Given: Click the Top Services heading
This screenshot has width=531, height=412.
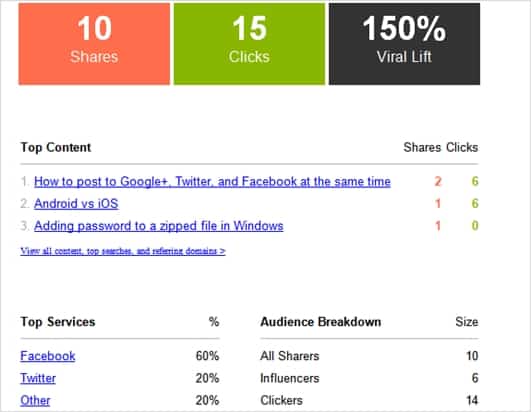Looking at the screenshot, I should tap(58, 322).
